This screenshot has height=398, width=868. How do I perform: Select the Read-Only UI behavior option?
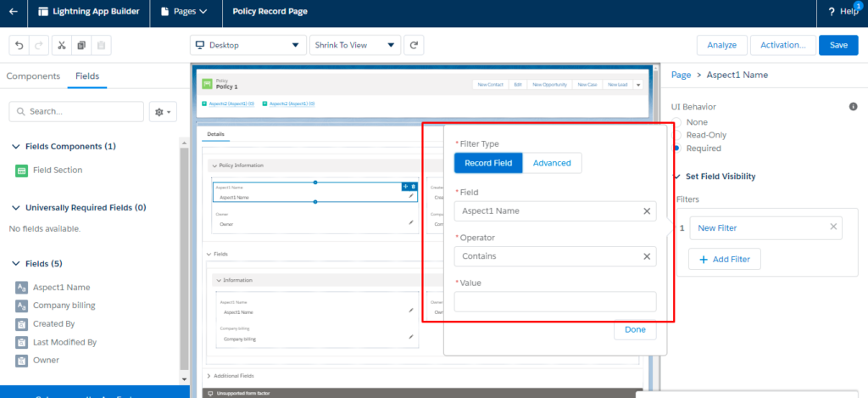click(676, 135)
